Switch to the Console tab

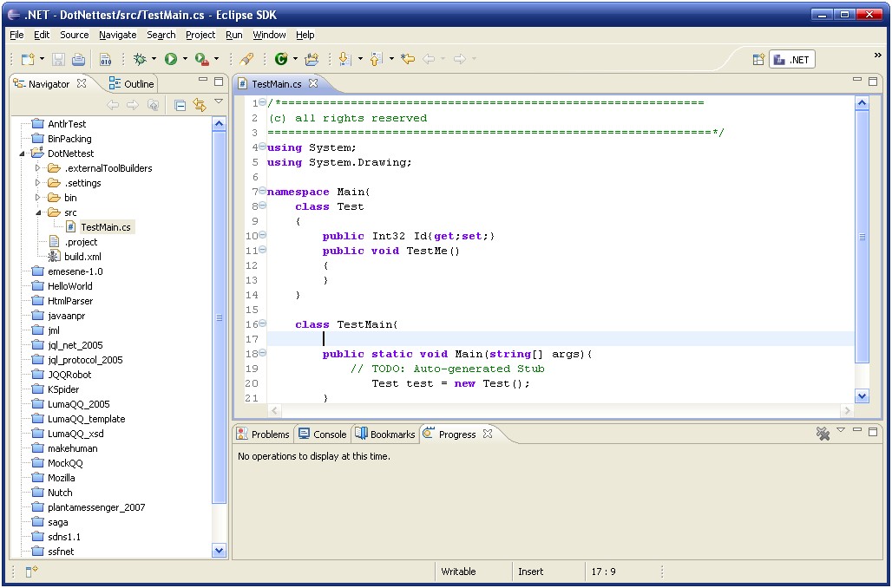point(322,434)
